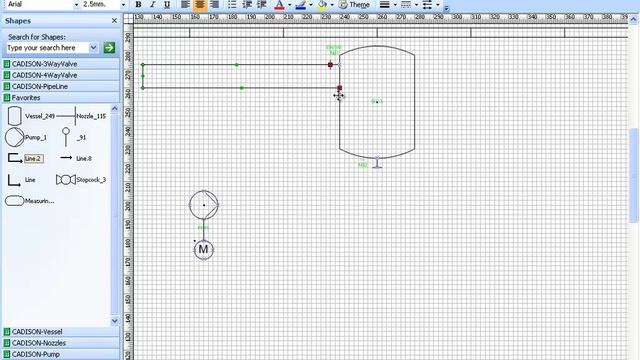This screenshot has height=360, width=640.
Task: Open the font color dropdown arrow
Action: tap(289, 5)
